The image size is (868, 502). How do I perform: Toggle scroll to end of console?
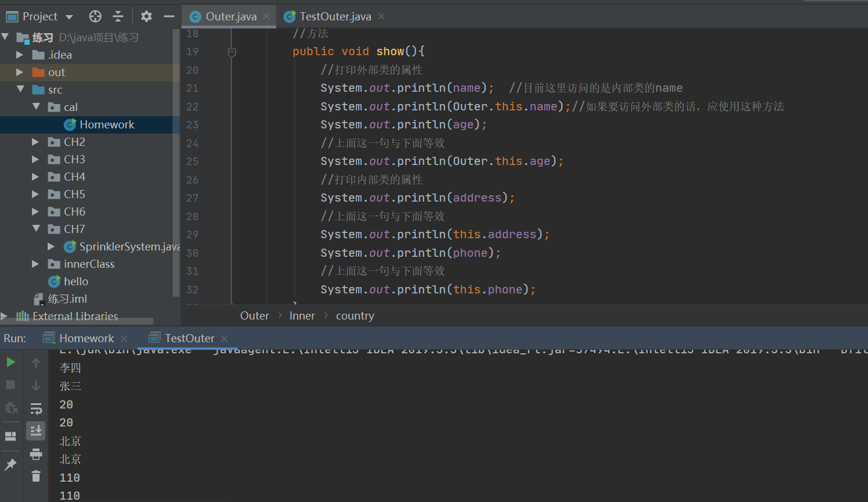(x=36, y=431)
